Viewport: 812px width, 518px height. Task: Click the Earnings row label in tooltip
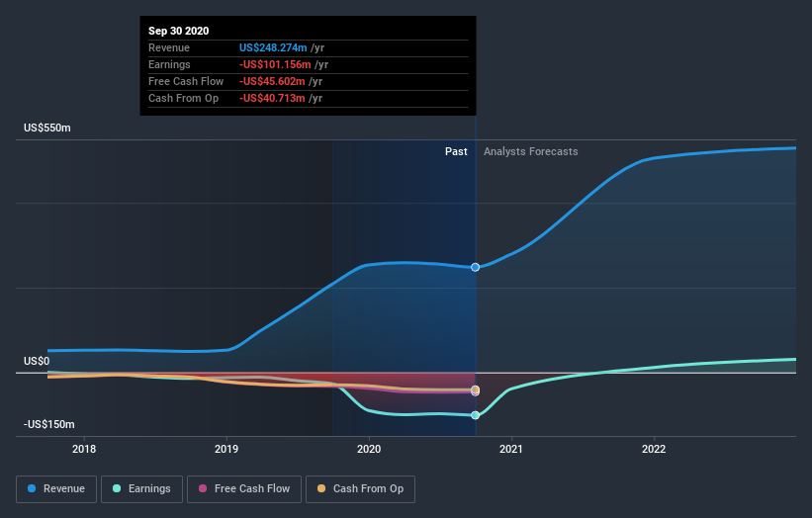point(169,64)
